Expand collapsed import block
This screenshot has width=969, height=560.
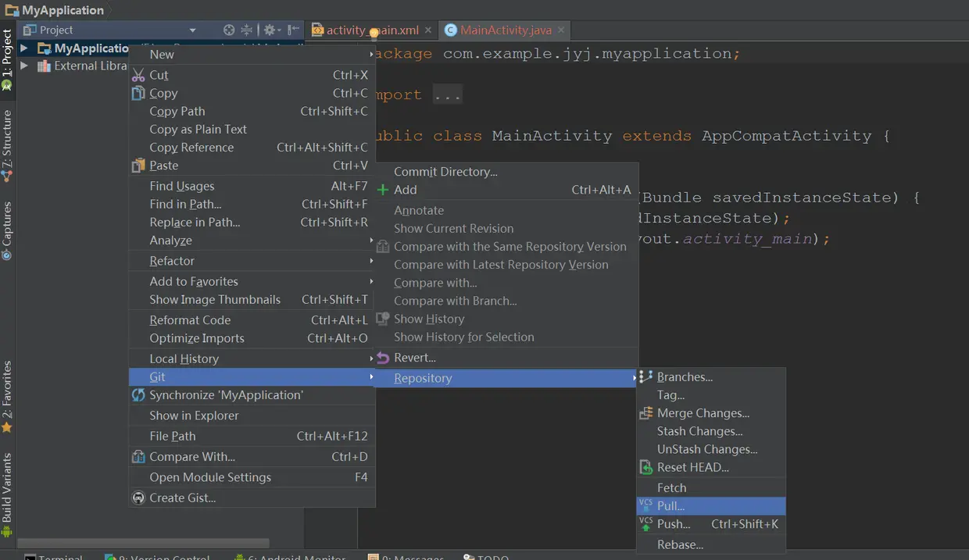coord(447,95)
